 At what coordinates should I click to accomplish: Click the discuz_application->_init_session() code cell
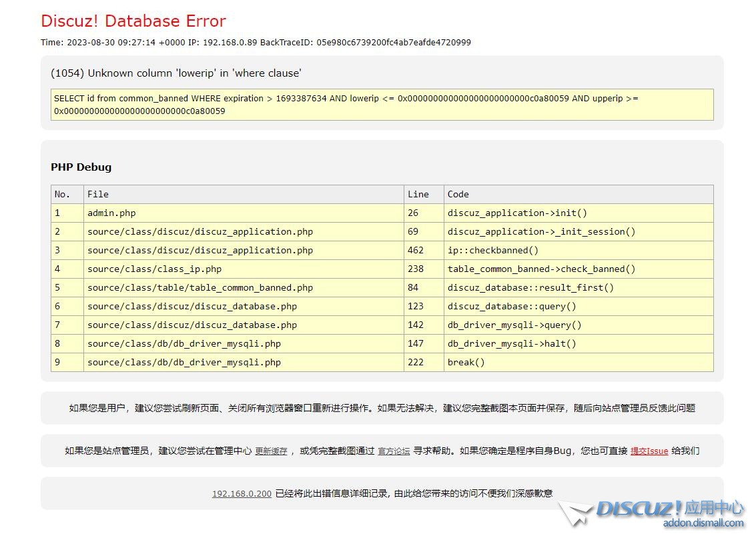tap(579, 232)
